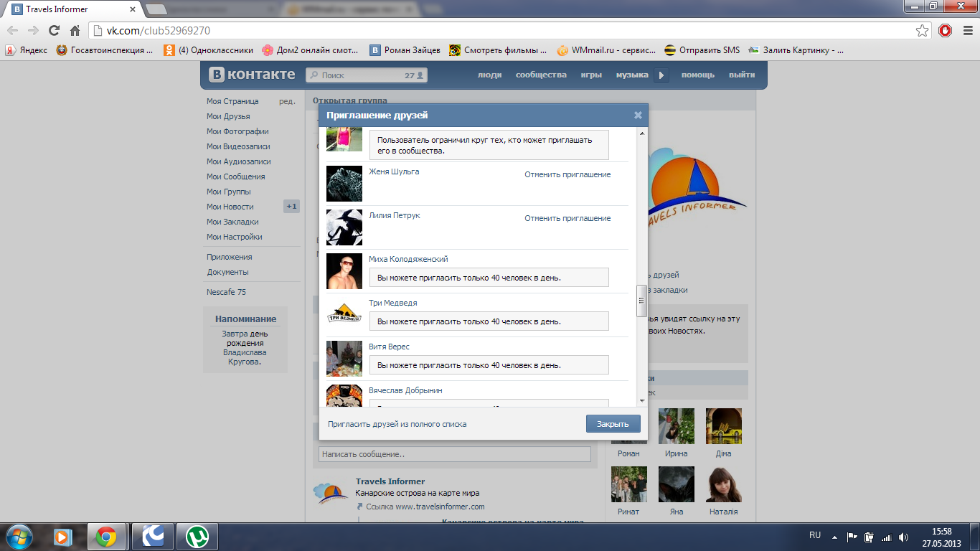Click browser reload icon
Screen dimensions: 980x551
[x=54, y=31]
